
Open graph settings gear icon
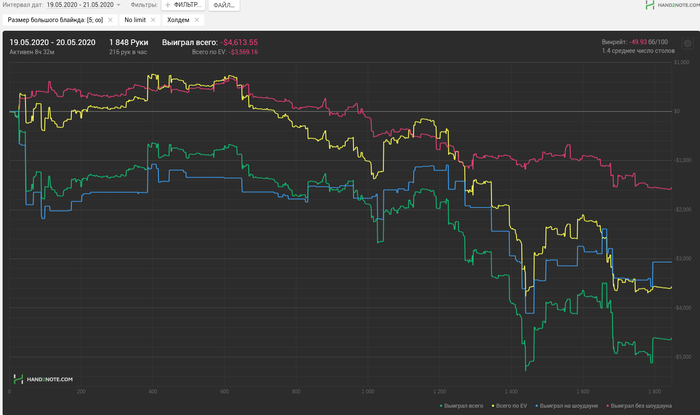(x=688, y=43)
